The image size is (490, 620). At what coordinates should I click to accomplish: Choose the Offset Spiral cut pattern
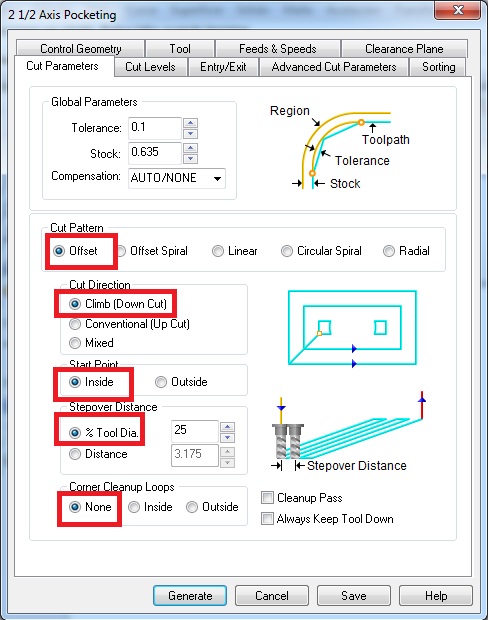pyautogui.click(x=153, y=251)
